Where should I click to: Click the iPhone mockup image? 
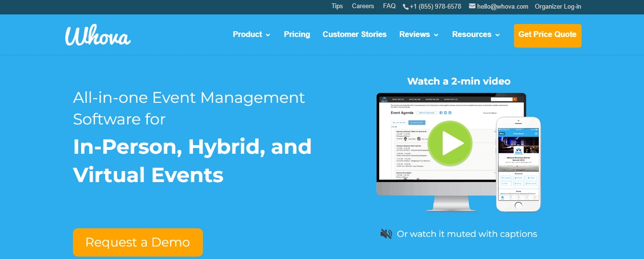click(x=518, y=163)
